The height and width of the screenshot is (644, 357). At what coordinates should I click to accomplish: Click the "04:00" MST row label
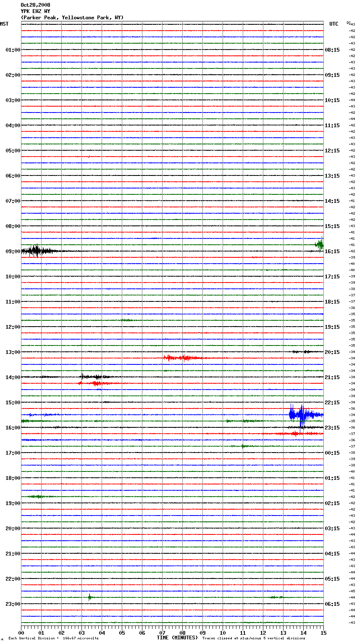pos(13,126)
